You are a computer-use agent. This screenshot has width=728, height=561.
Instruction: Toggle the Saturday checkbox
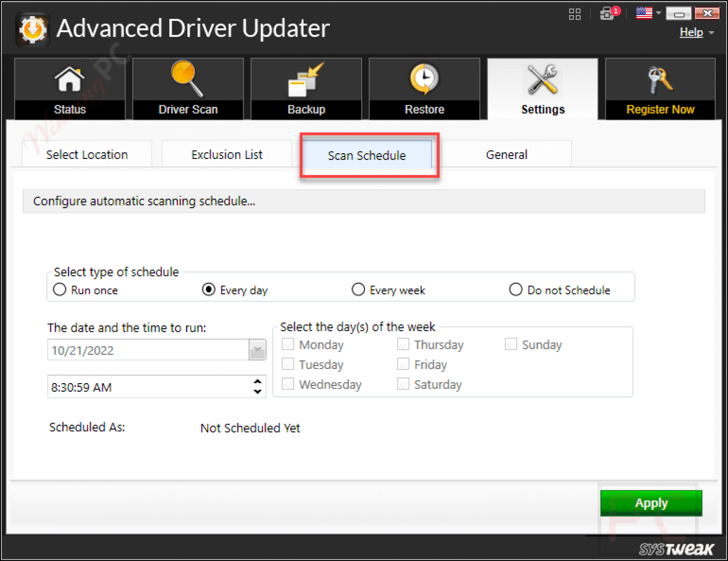pyautogui.click(x=403, y=384)
